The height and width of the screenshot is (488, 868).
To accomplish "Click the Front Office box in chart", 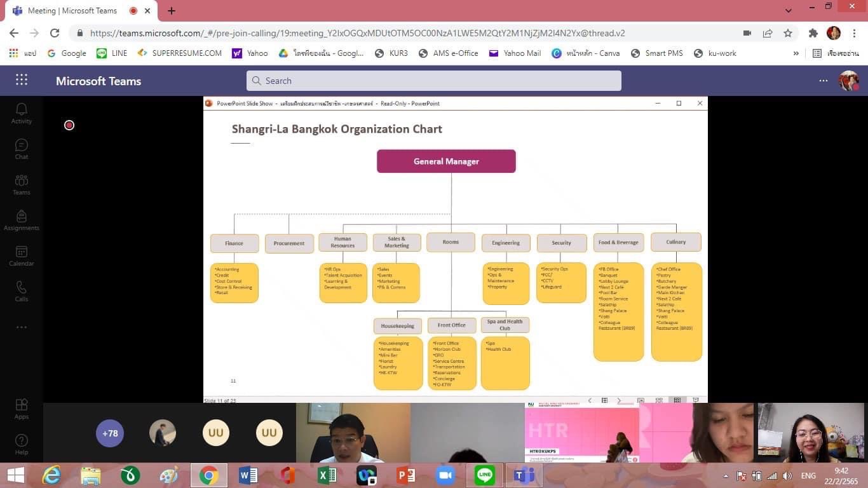I will coord(451,325).
